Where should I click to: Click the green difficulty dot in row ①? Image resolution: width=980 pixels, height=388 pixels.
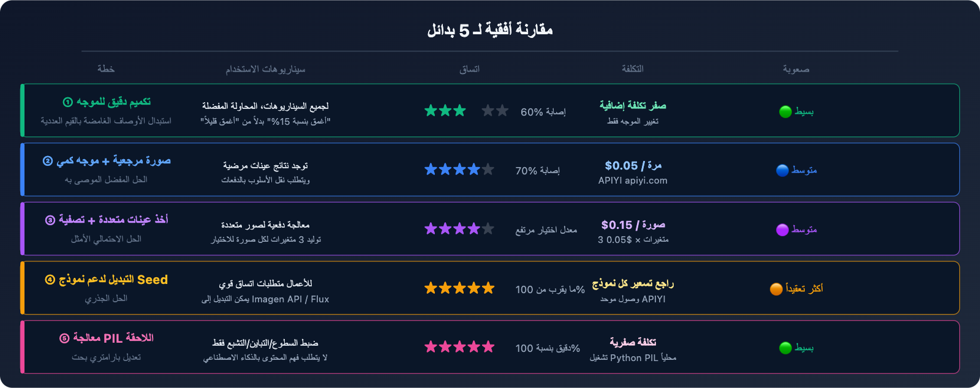coord(785,112)
